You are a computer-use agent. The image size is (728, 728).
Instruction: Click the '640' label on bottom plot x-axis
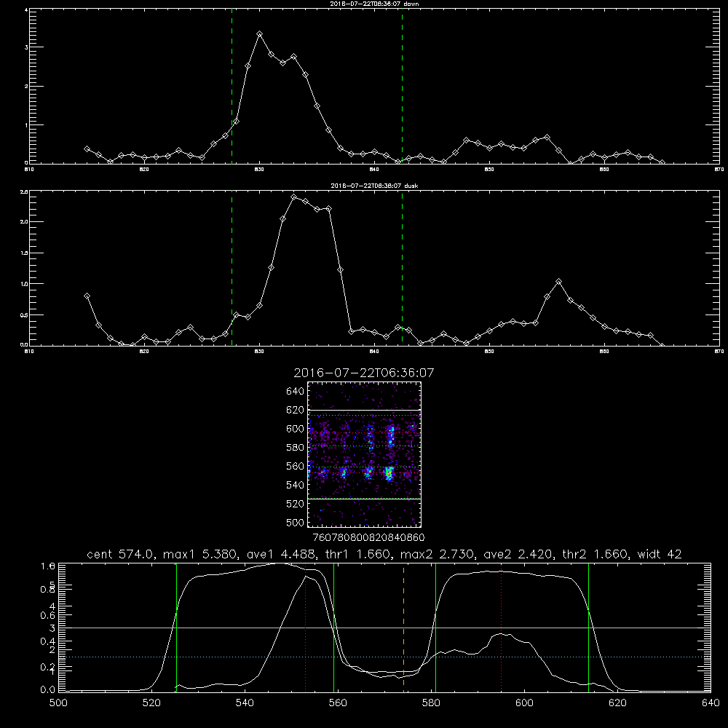point(711,703)
